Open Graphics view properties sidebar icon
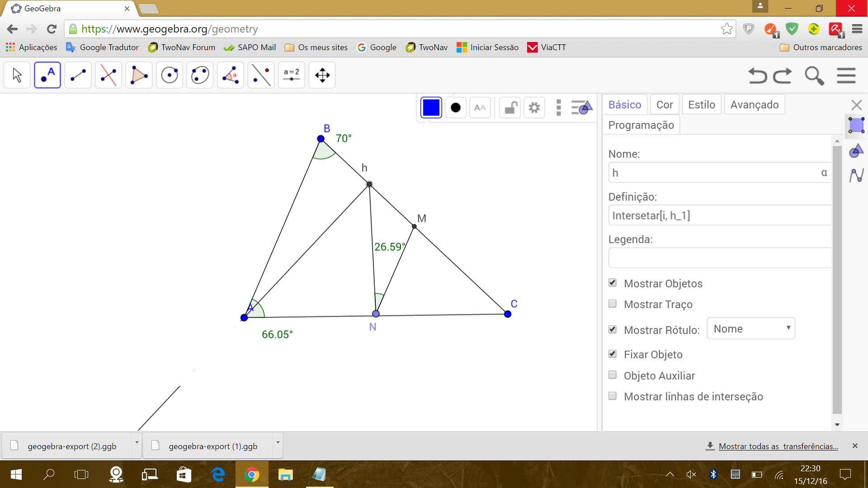This screenshot has width=868, height=488. pos(856,125)
